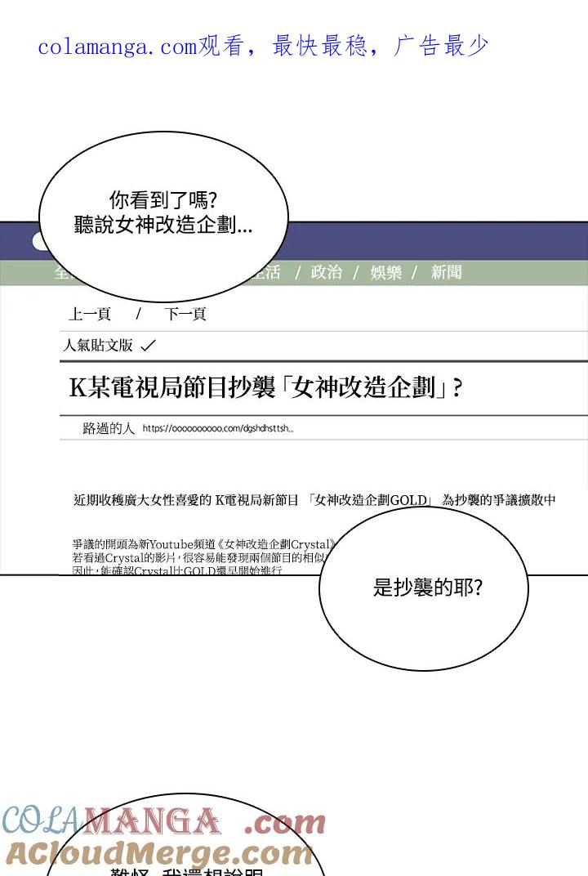Go to next page via 下一頁
This screenshot has width=588, height=876.
[185, 314]
